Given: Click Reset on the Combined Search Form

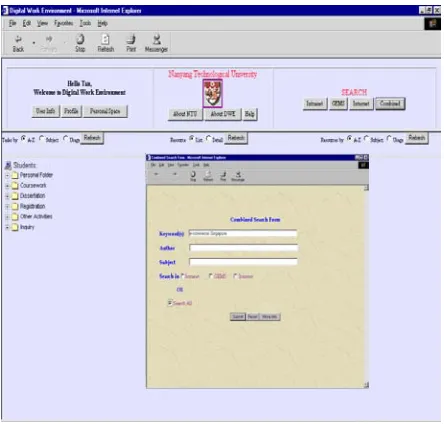Looking at the screenshot, I should click(253, 316).
